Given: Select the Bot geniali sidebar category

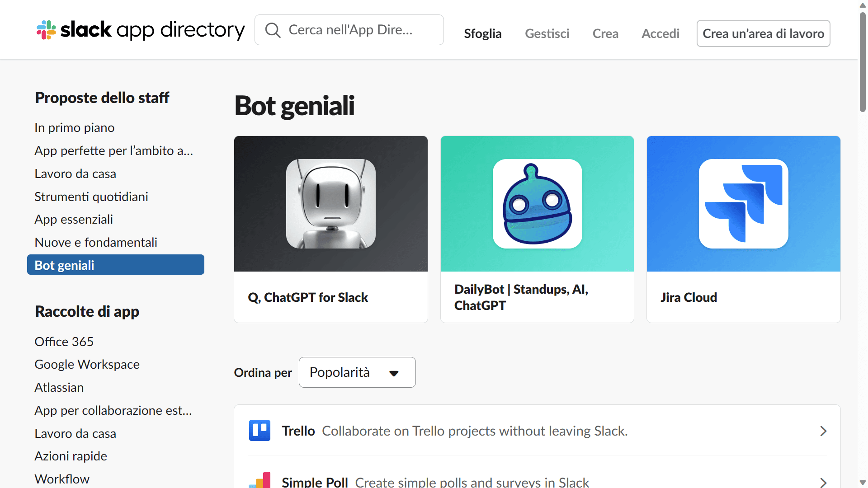Looking at the screenshot, I should click(116, 264).
